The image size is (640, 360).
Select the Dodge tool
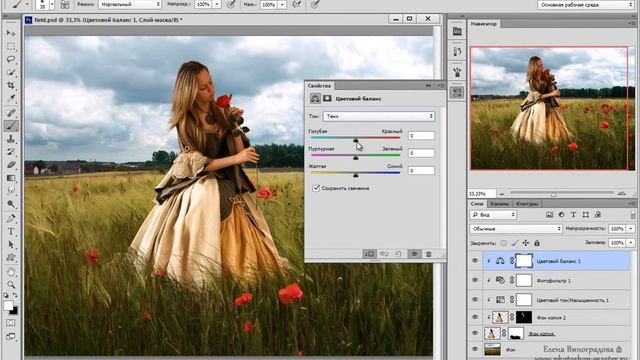tap(11, 204)
